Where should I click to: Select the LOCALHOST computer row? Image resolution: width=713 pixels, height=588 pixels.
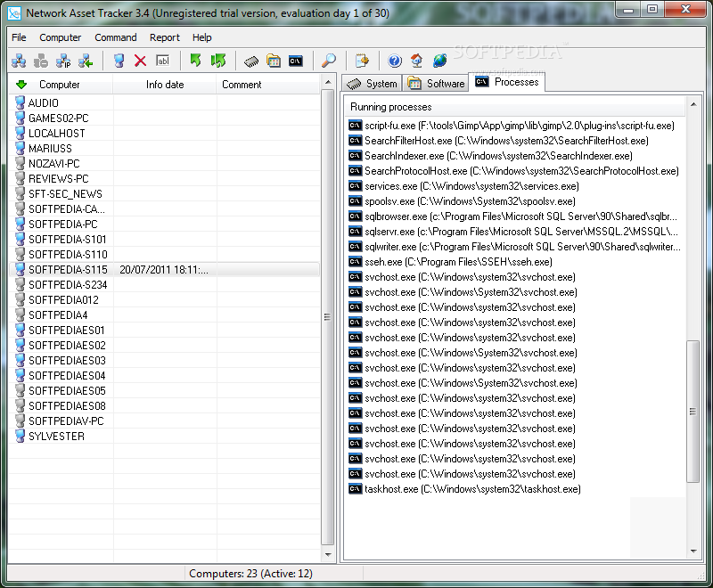tap(164, 133)
